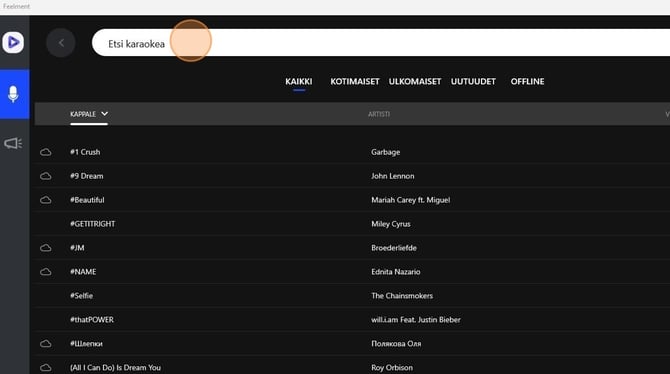Click artist Garbage
670x374 pixels.
(x=385, y=152)
